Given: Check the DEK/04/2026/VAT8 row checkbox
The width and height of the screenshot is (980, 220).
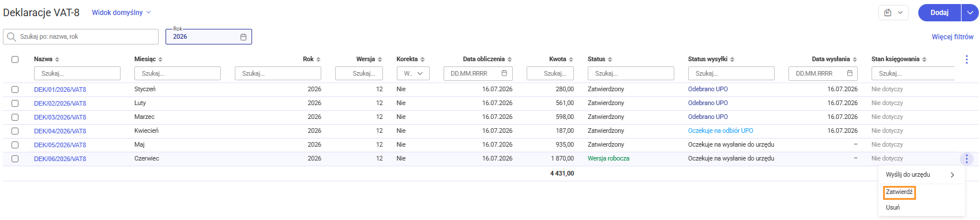Looking at the screenshot, I should 15,131.
